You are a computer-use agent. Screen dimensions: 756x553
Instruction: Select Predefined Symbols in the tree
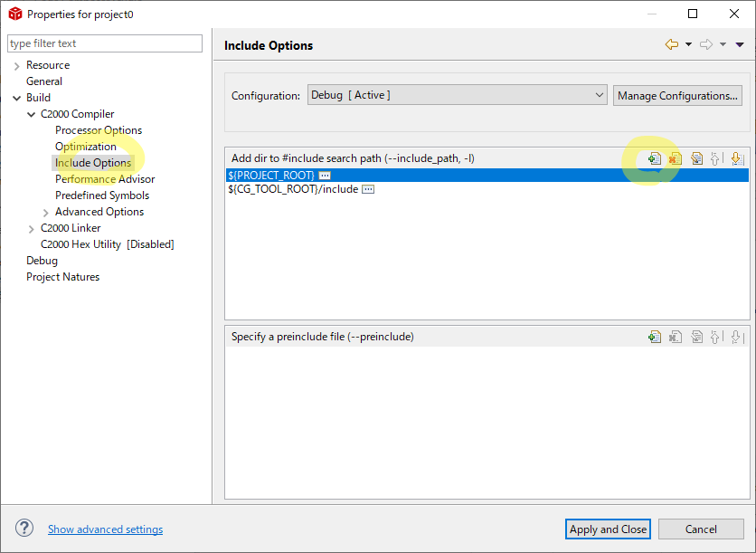pyautogui.click(x=101, y=195)
